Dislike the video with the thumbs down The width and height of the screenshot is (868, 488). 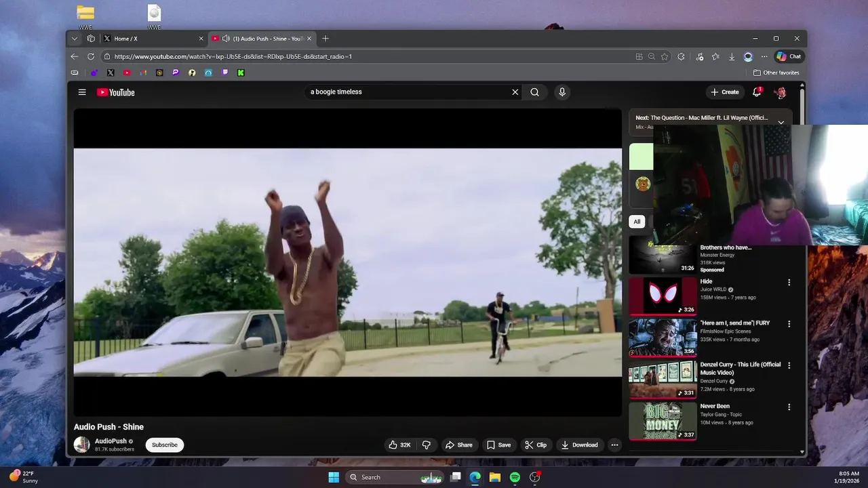(427, 445)
